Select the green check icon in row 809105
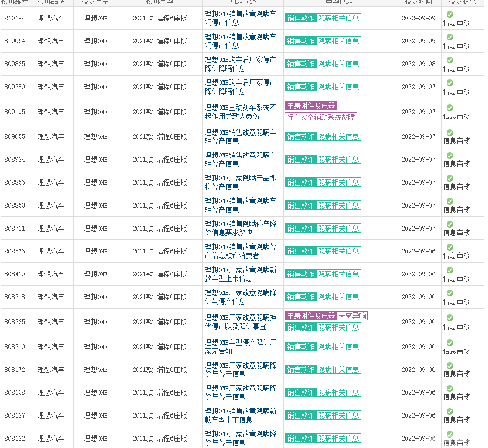This screenshot has height=448, width=488. pos(450,108)
